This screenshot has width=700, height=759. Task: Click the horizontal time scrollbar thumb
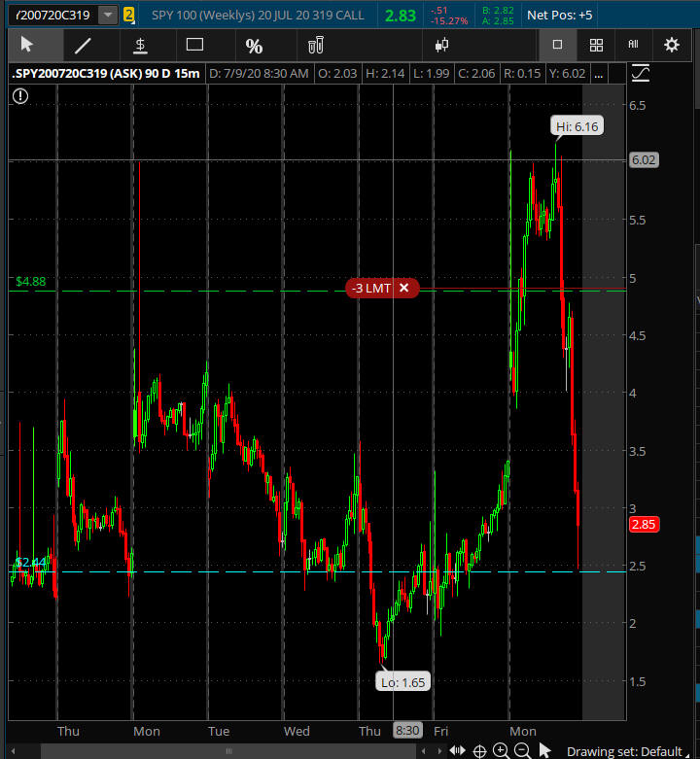[228, 750]
